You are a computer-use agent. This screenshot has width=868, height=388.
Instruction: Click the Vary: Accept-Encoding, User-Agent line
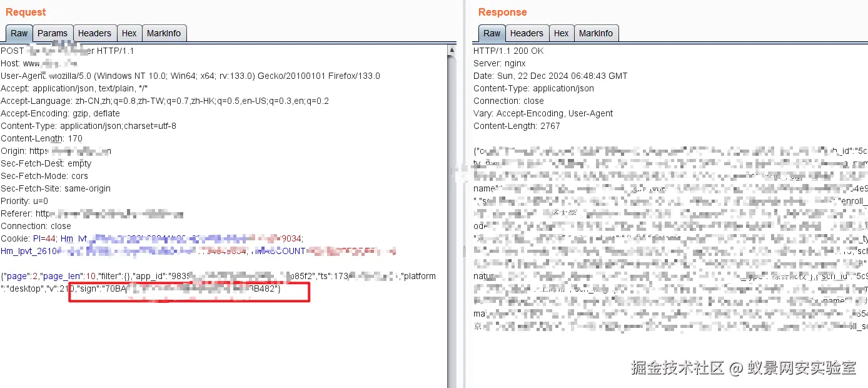click(543, 113)
